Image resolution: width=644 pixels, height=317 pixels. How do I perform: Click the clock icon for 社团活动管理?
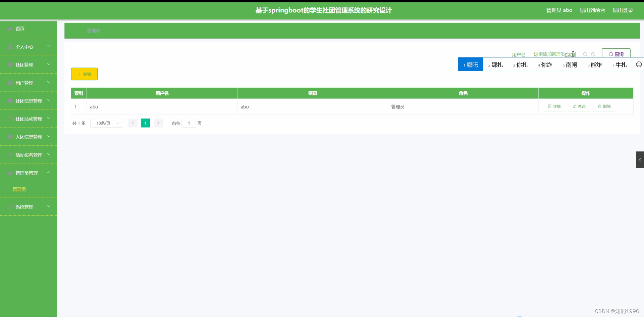pos(10,119)
